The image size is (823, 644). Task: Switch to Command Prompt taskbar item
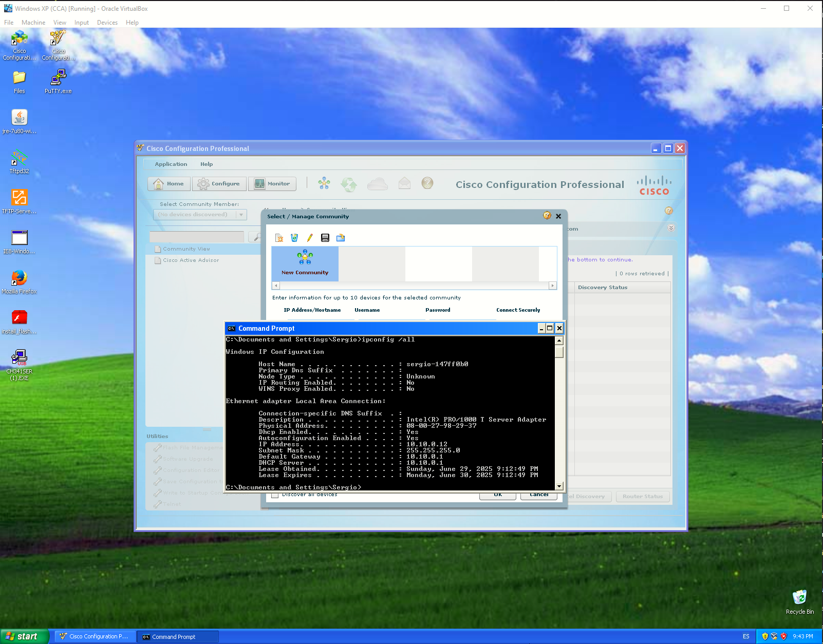pyautogui.click(x=178, y=636)
